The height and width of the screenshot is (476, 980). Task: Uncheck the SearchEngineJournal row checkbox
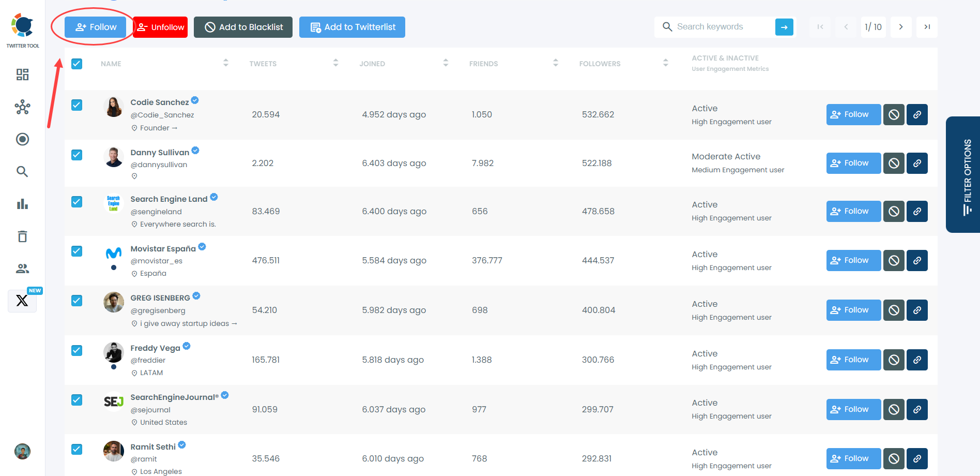77,400
